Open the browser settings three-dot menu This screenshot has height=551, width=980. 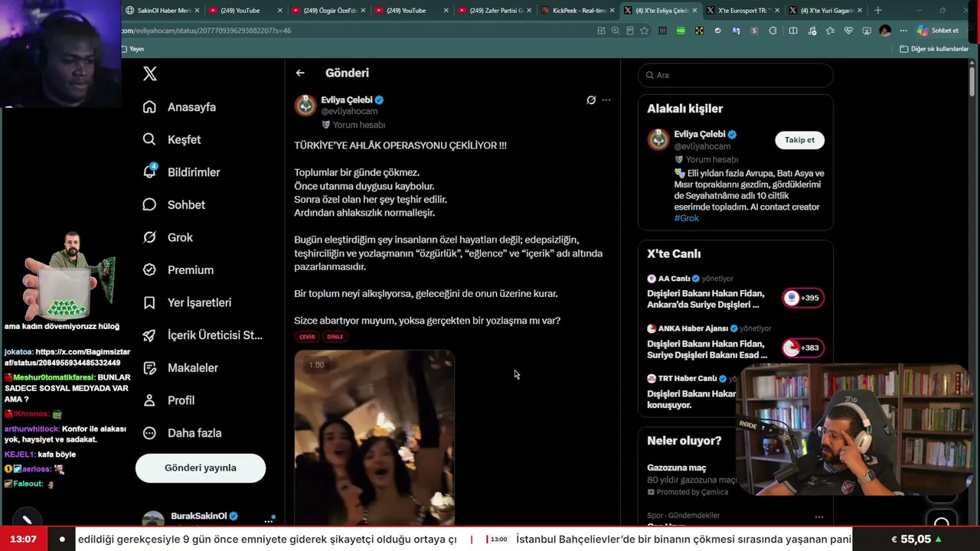point(903,31)
